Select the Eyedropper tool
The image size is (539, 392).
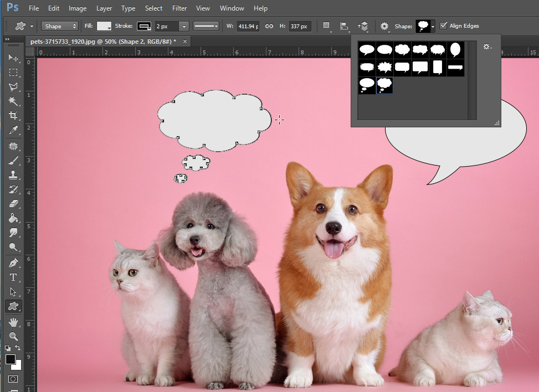13,130
